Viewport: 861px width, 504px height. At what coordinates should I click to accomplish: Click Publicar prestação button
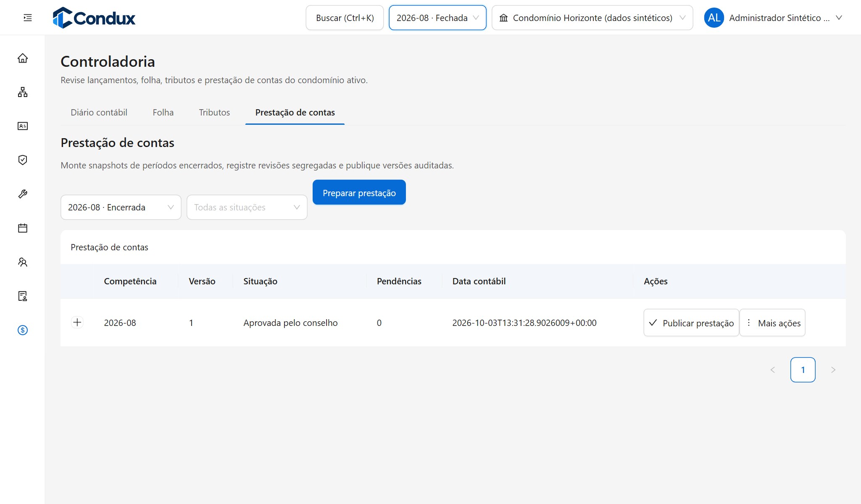[x=691, y=323]
